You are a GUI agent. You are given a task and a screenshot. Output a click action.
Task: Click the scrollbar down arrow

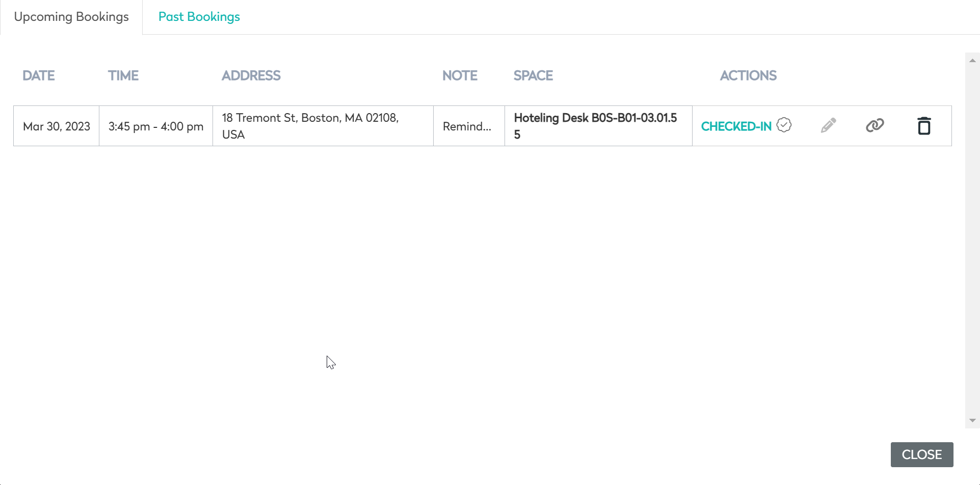[x=972, y=421]
